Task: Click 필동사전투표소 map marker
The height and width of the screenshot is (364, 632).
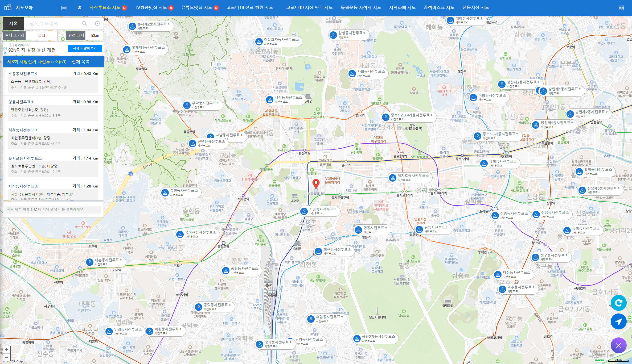Action: point(433,229)
